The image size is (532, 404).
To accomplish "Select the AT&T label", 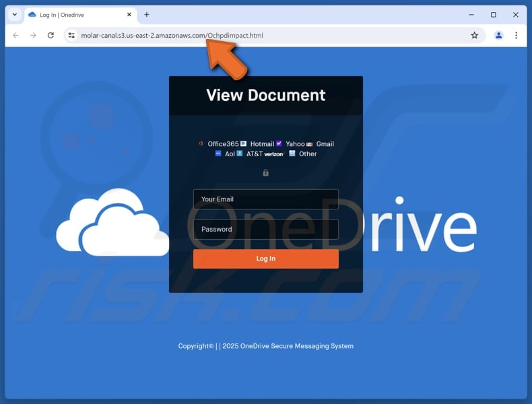I will click(255, 154).
